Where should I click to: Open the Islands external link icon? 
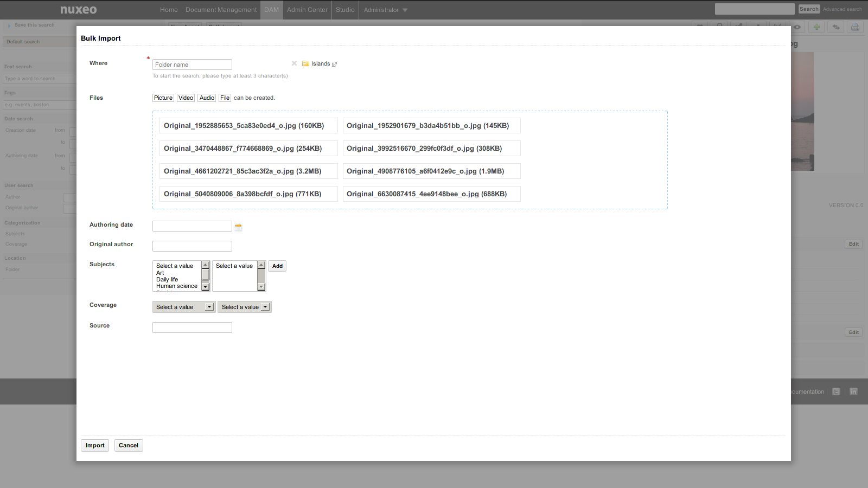point(334,64)
